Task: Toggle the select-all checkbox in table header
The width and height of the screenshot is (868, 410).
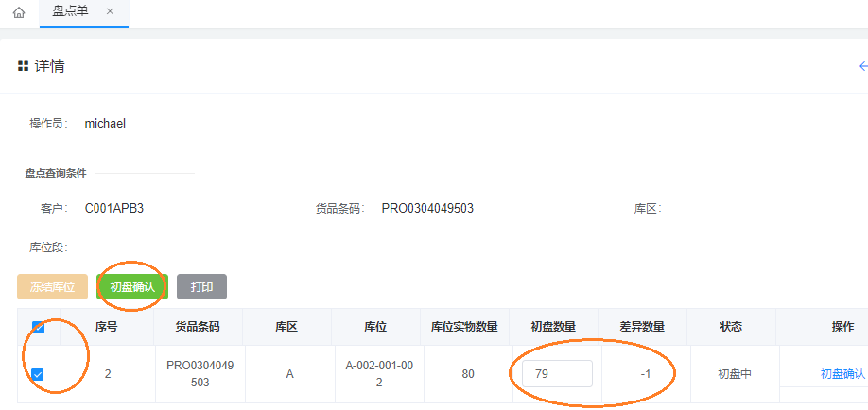Action: [x=39, y=327]
